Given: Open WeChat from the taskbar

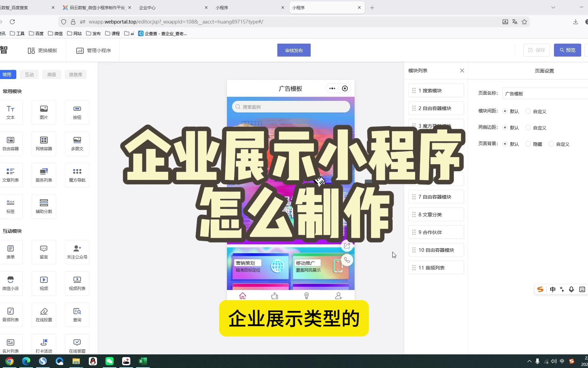Looking at the screenshot, I should click(109, 361).
